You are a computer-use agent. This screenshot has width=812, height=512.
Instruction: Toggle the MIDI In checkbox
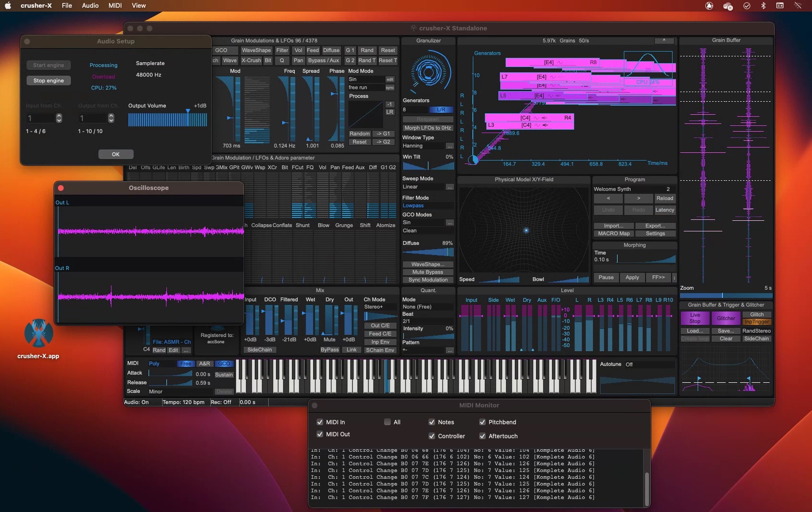tap(319, 422)
